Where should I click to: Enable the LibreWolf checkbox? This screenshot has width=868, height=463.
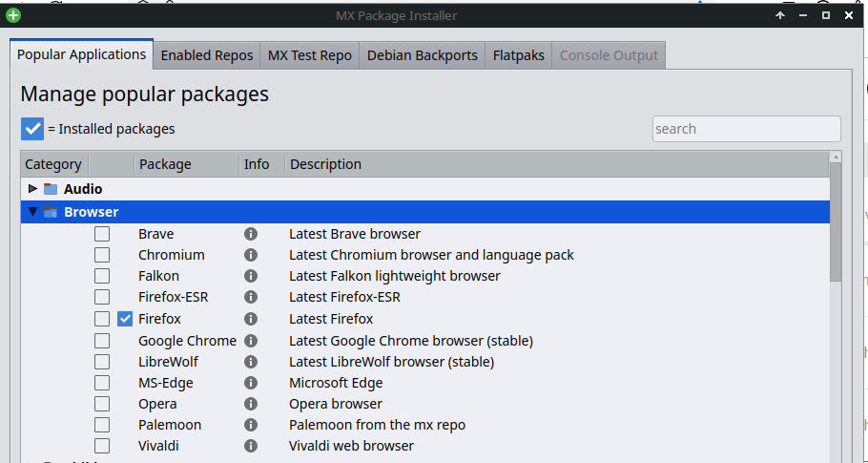point(102,362)
